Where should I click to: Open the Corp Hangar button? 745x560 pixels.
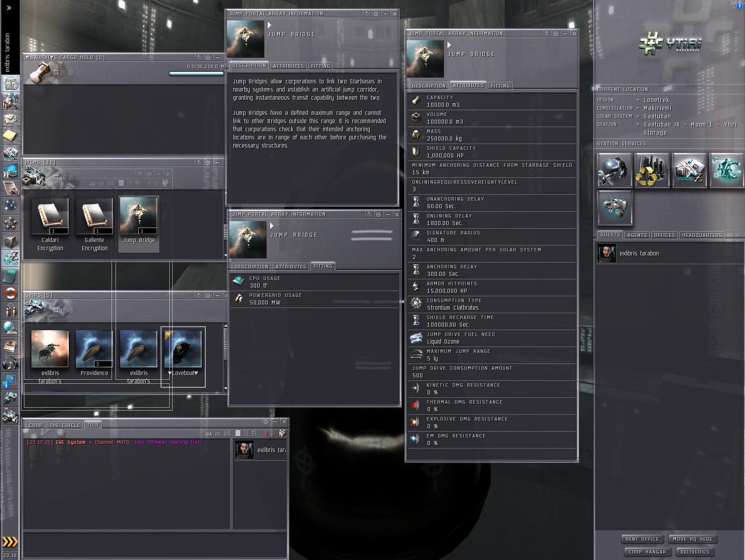[647, 552]
